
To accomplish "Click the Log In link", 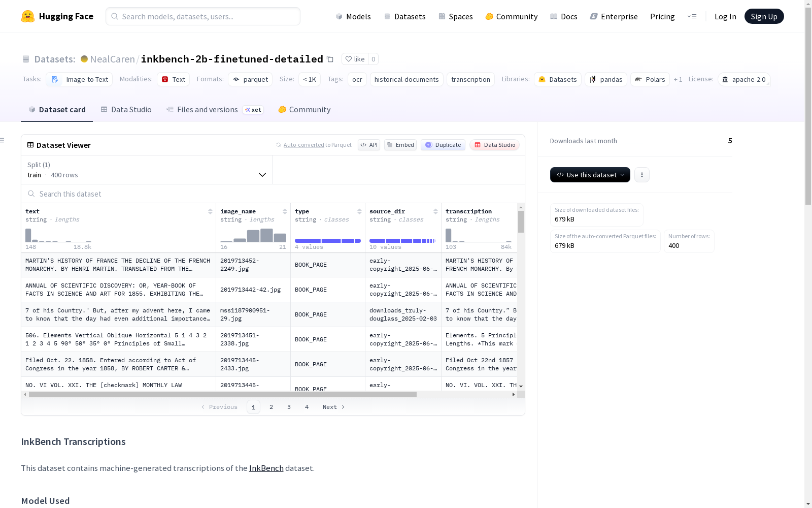I will (x=725, y=16).
